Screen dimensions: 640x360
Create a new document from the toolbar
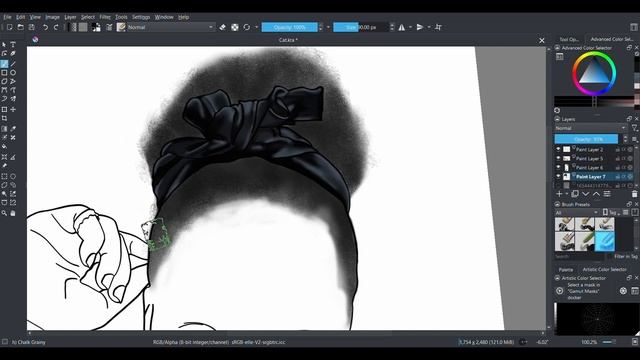[x=9, y=27]
